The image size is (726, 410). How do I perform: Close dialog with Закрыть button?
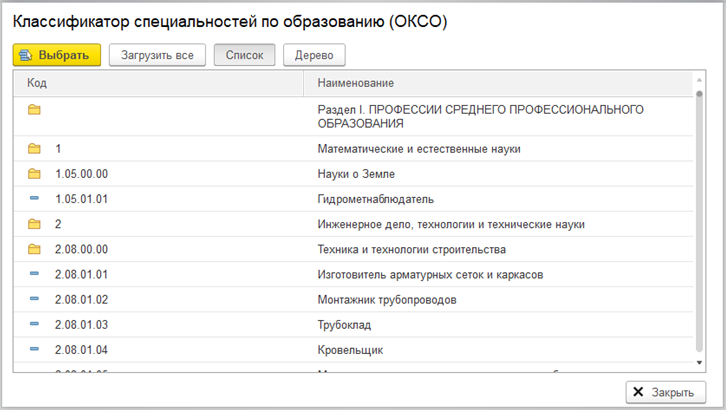click(x=667, y=392)
